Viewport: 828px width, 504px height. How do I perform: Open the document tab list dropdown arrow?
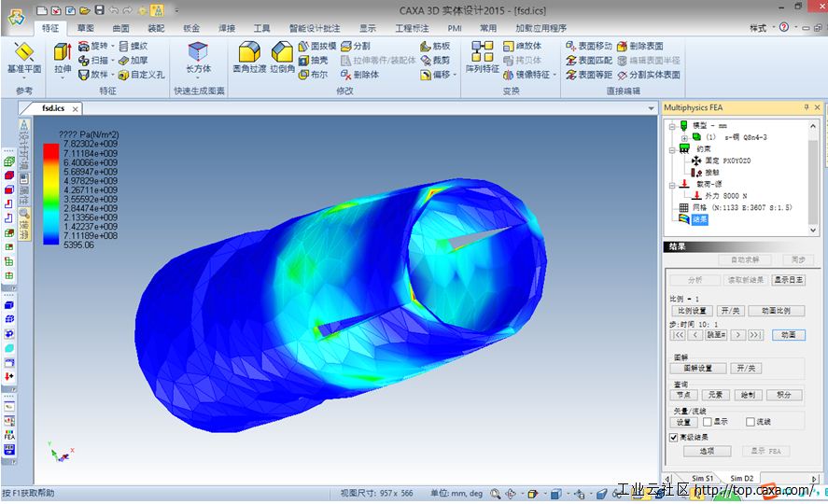[651, 108]
